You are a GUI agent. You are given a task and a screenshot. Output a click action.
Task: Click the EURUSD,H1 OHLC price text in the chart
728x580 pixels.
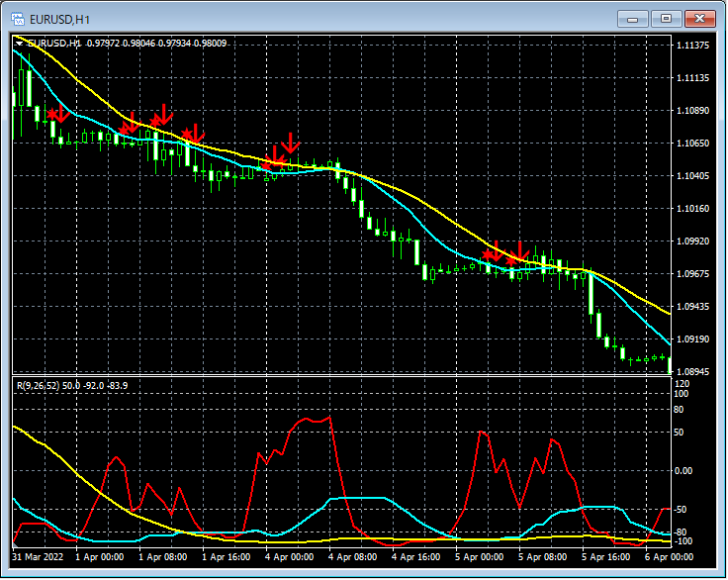tap(156, 44)
